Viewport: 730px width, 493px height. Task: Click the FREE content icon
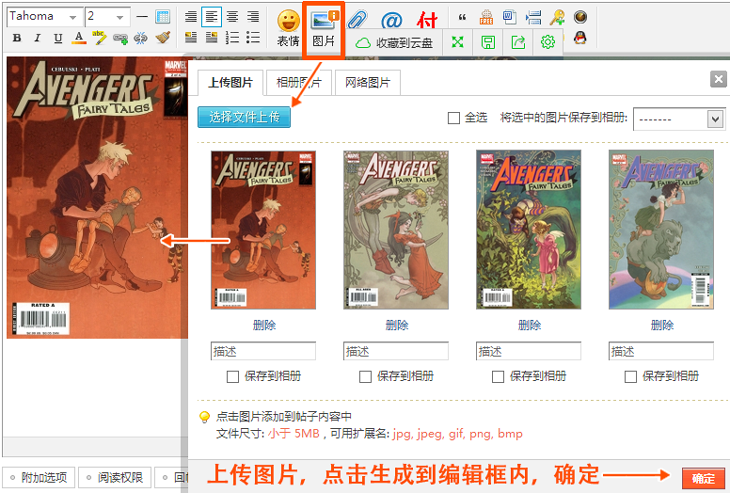[x=486, y=17]
